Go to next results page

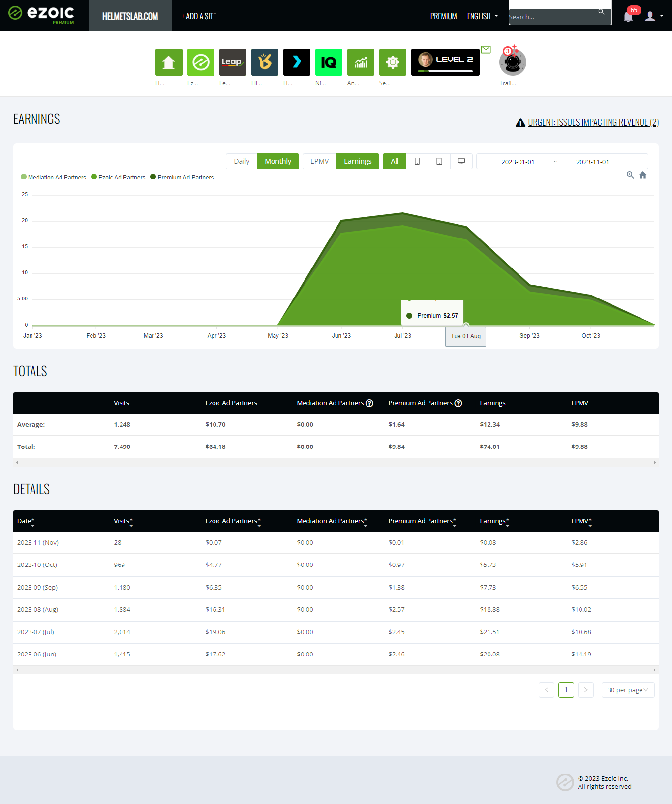coord(586,690)
